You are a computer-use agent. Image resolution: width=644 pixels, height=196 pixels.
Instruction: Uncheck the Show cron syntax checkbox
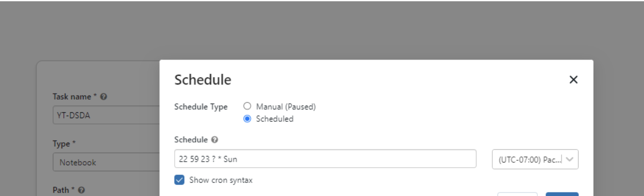[179, 180]
